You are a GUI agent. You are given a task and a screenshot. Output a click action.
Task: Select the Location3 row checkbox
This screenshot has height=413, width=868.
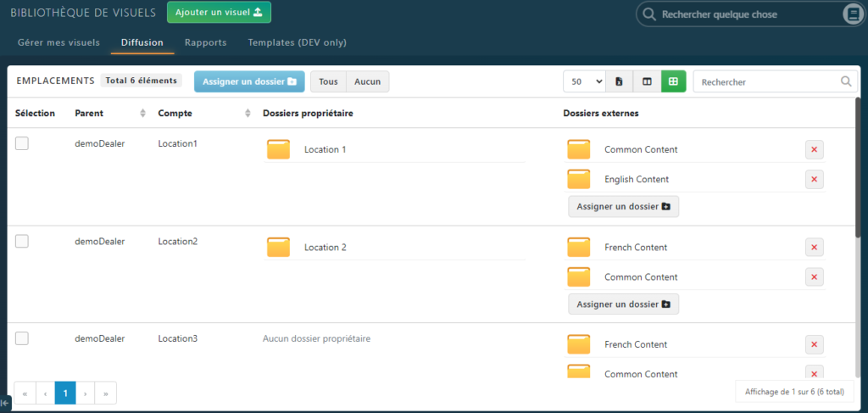pyautogui.click(x=22, y=338)
